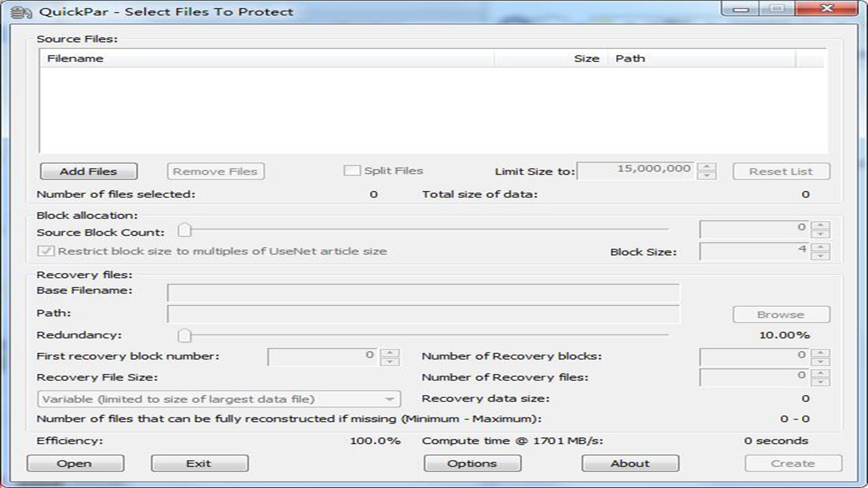Decrease Source Block Count with down arrow

[x=820, y=235]
